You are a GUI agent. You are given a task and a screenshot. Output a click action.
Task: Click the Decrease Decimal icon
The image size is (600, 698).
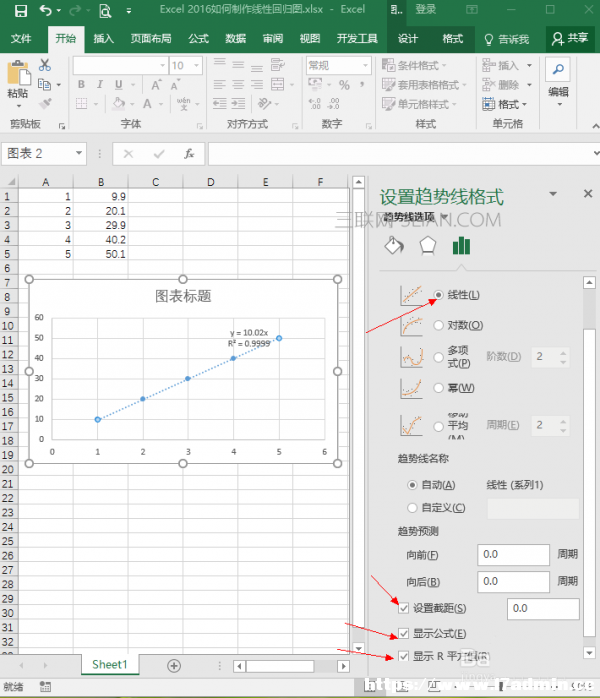333,104
